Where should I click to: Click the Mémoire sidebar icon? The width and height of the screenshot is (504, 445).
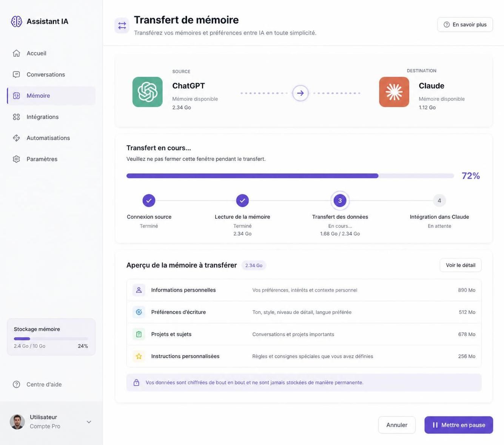(16, 96)
